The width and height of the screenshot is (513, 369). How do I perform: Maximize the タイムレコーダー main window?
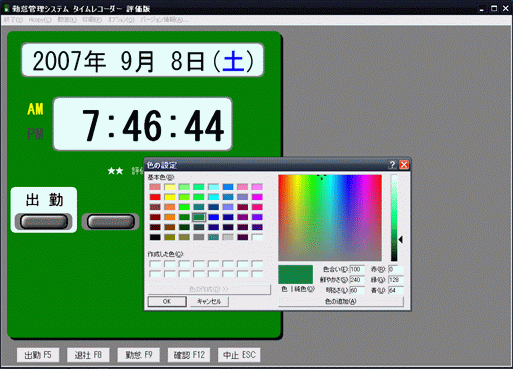(494, 8)
